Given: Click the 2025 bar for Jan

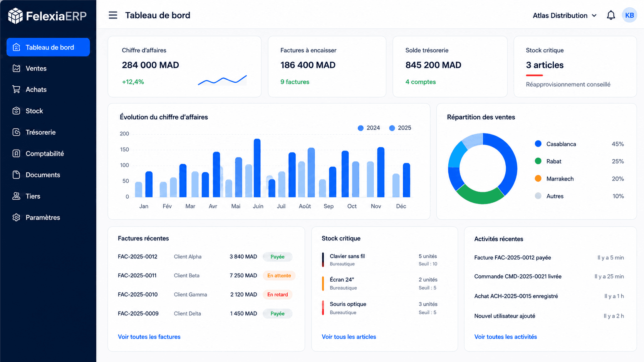Looking at the screenshot, I should [x=149, y=184].
